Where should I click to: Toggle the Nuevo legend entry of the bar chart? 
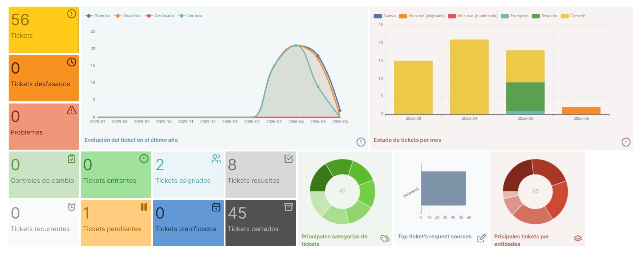click(x=385, y=16)
